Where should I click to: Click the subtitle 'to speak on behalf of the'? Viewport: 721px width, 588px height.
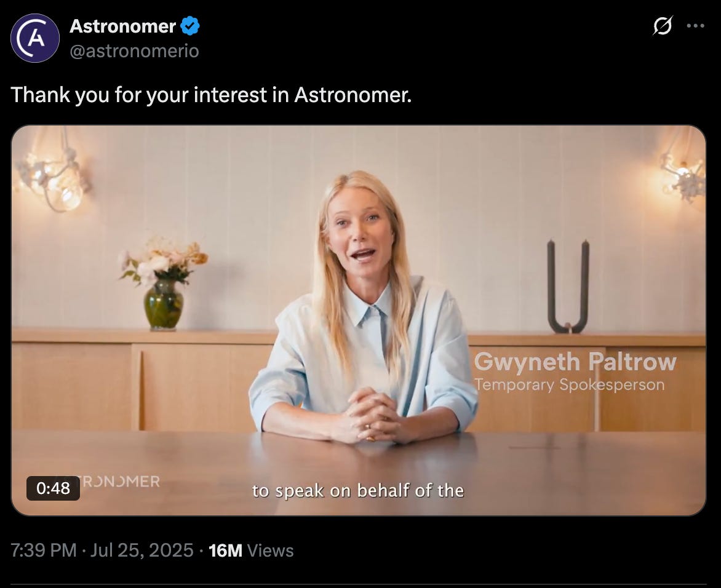[x=358, y=491]
